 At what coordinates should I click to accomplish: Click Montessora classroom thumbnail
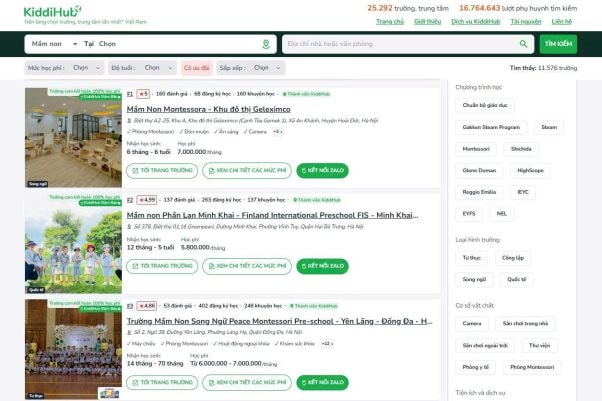pos(73,138)
